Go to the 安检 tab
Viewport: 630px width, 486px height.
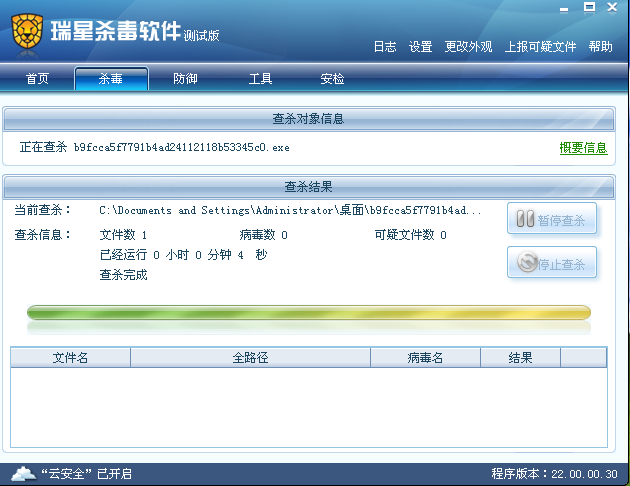[x=332, y=79]
